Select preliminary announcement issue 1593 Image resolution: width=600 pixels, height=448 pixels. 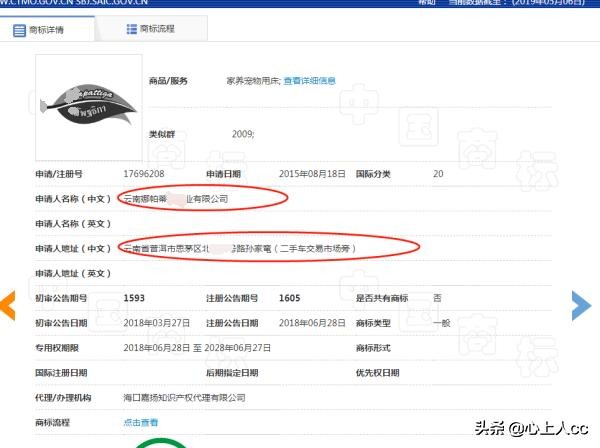(x=134, y=298)
